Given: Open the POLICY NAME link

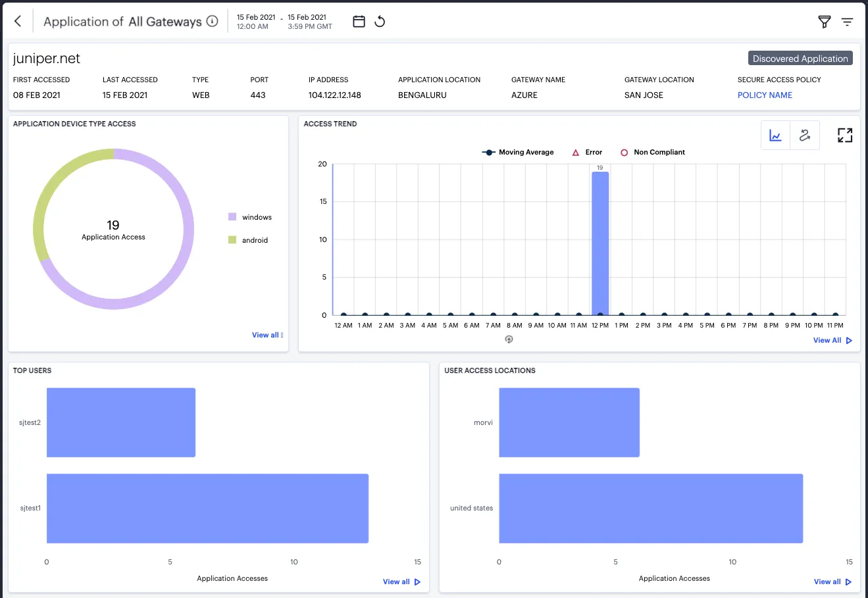Looking at the screenshot, I should (765, 95).
